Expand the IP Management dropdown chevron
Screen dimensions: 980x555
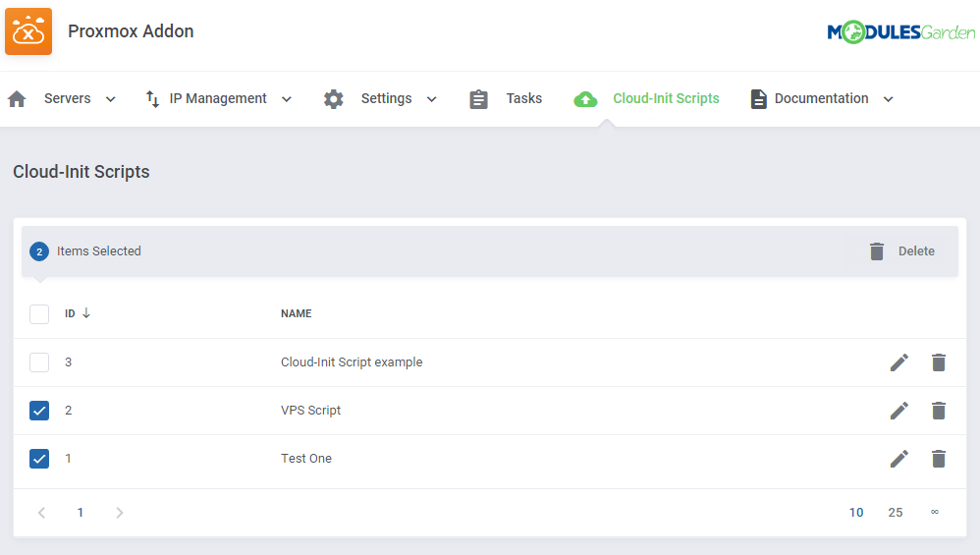(287, 99)
